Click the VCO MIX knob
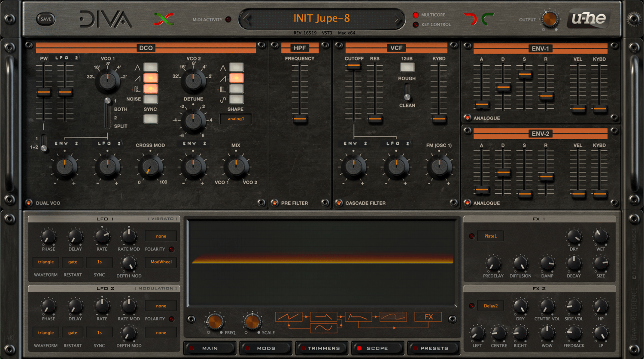This screenshot has width=644, height=359. (x=236, y=167)
